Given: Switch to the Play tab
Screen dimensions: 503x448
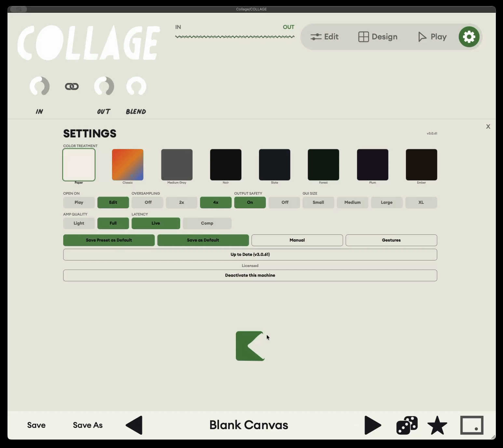Looking at the screenshot, I should [432, 37].
